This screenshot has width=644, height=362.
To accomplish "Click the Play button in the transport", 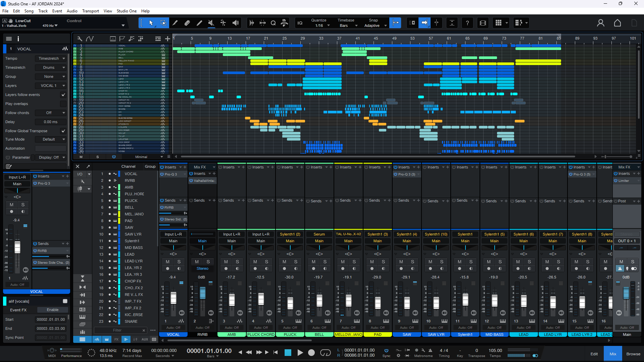I will click(300, 352).
